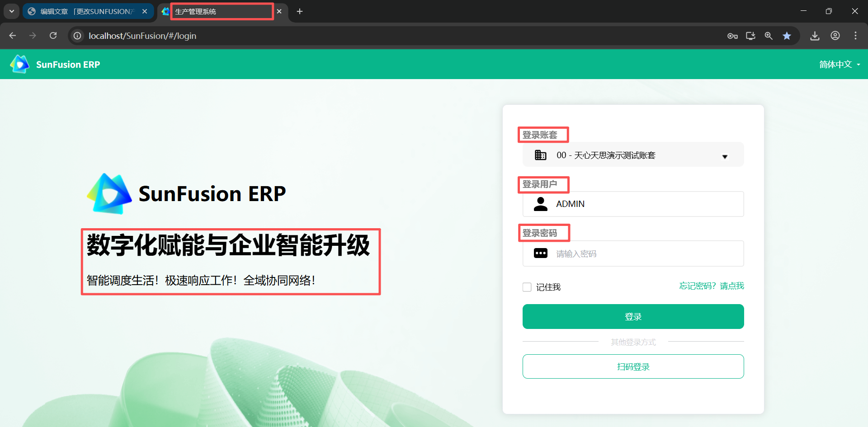View site information icon beside URL
Viewport: 868px width, 427px height.
coord(78,36)
